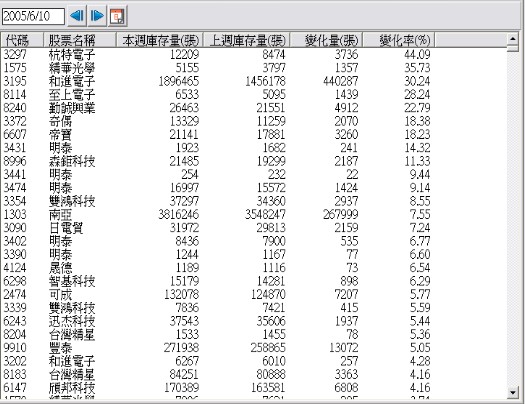The width and height of the screenshot is (525, 404).
Task: Click the scrollbar up arrow
Action: (x=513, y=39)
